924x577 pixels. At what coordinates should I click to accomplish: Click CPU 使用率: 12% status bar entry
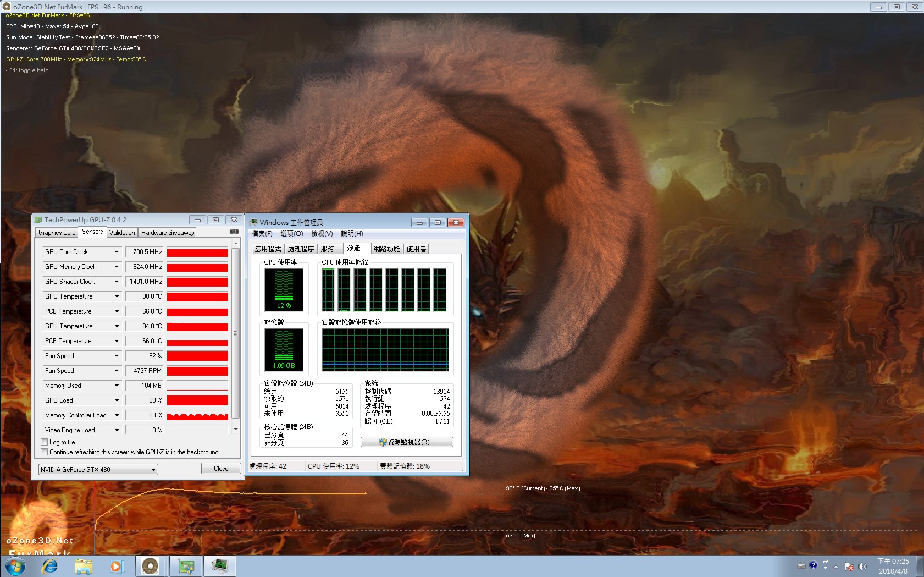[334, 466]
